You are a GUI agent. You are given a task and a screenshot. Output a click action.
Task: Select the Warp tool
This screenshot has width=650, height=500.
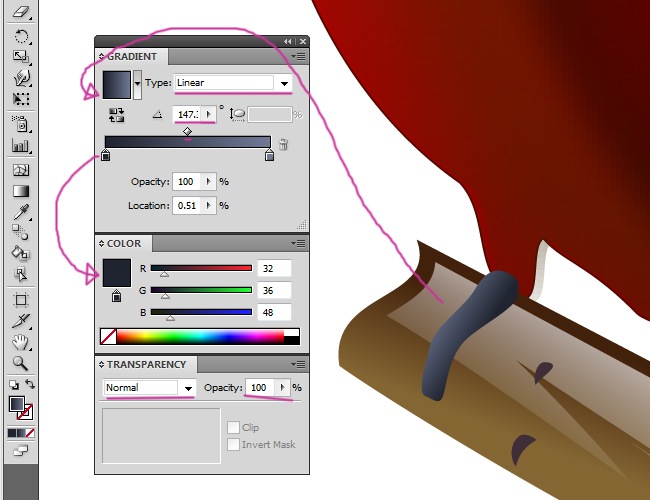21,78
